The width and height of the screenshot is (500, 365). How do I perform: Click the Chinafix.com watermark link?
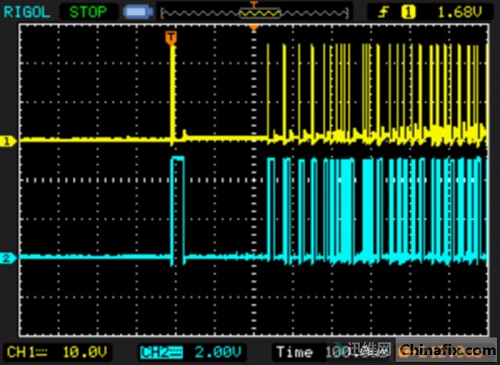(448, 351)
